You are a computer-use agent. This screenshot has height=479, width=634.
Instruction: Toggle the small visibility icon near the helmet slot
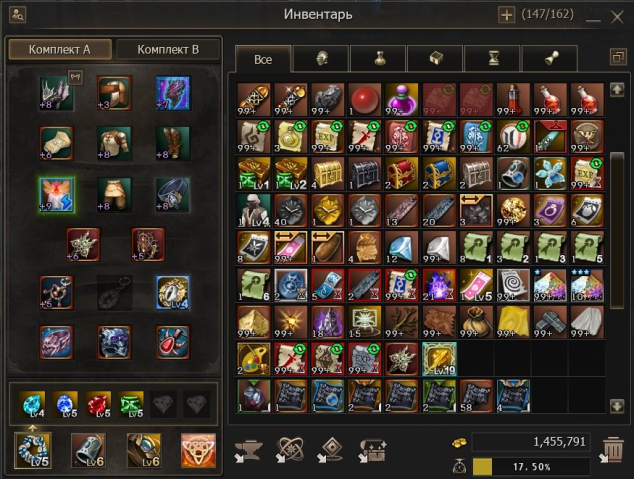[x=76, y=77]
